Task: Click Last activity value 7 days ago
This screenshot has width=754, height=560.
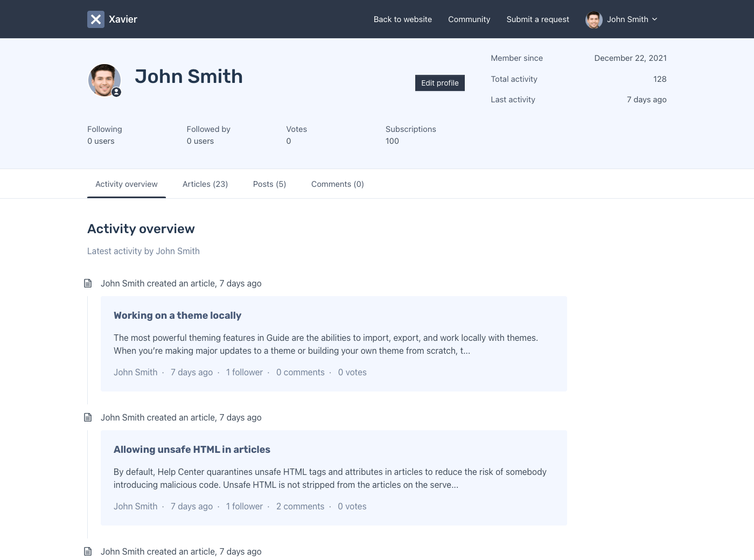Action: [646, 100]
